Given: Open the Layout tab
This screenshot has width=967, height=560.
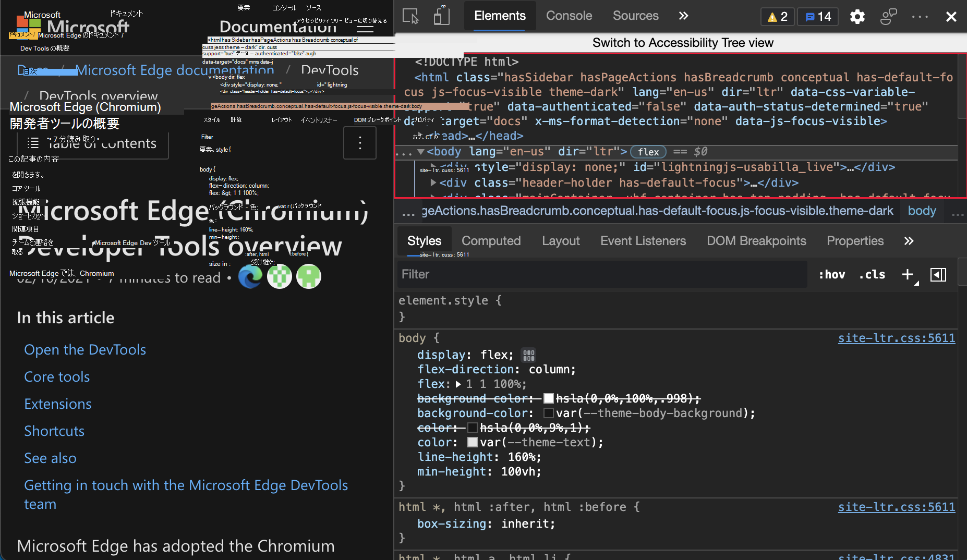Looking at the screenshot, I should click(x=561, y=241).
